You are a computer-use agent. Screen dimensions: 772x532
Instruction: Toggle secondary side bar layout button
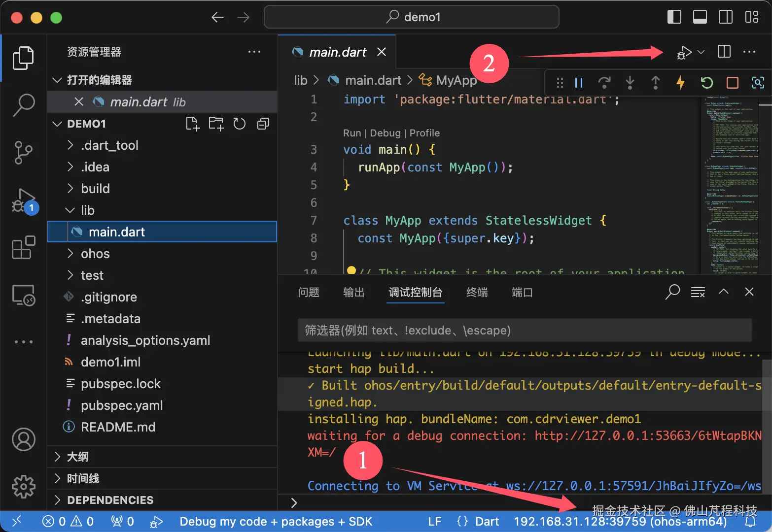pyautogui.click(x=726, y=17)
